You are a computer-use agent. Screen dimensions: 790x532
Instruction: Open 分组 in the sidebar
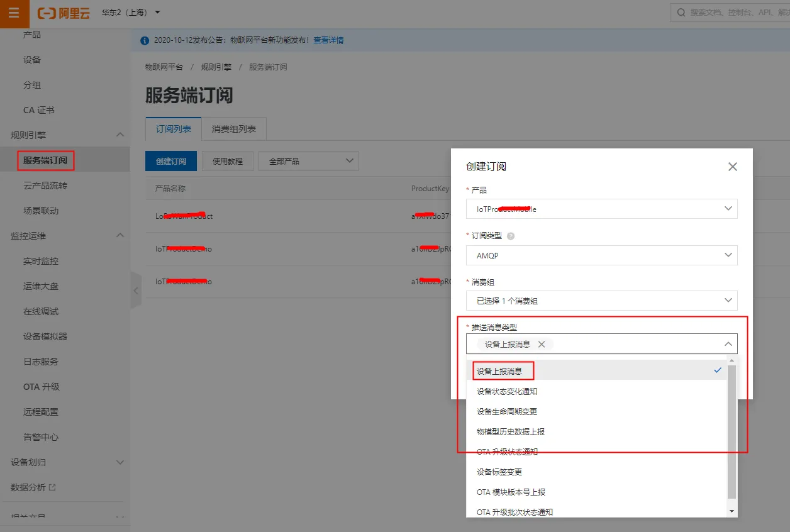click(32, 85)
